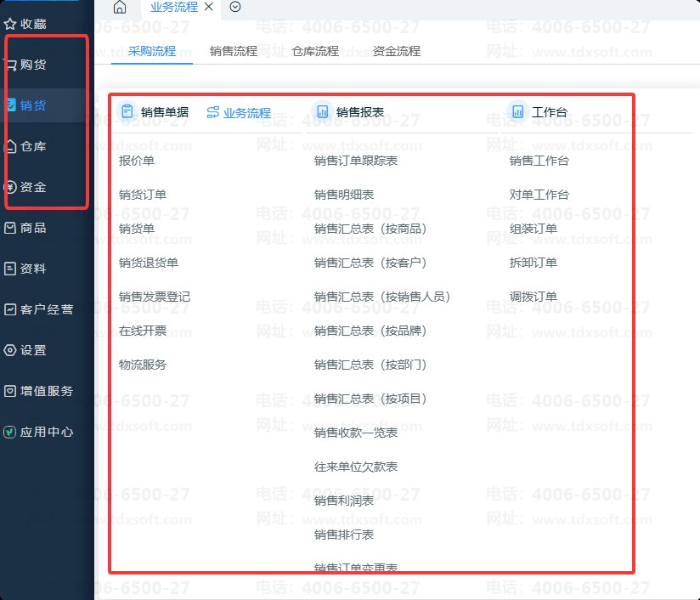Open 销售汇总表（按销售人员）
The width and height of the screenshot is (700, 600).
click(382, 297)
